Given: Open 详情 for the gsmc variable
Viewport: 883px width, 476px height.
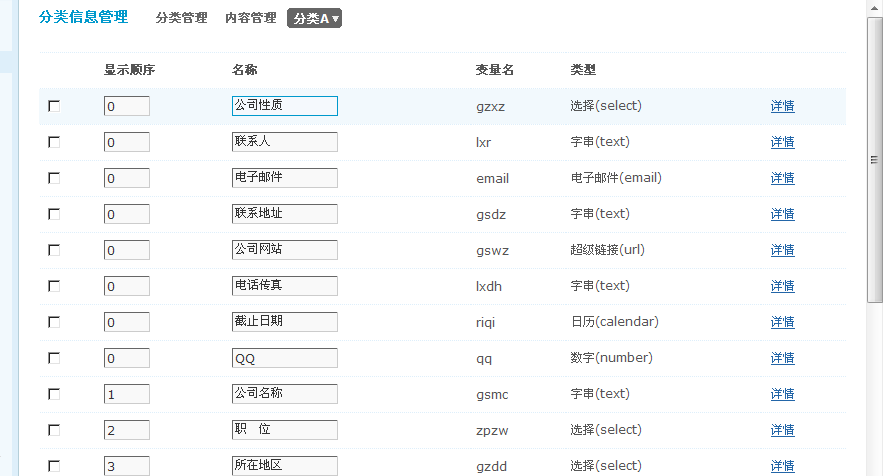Looking at the screenshot, I should click(x=782, y=394).
